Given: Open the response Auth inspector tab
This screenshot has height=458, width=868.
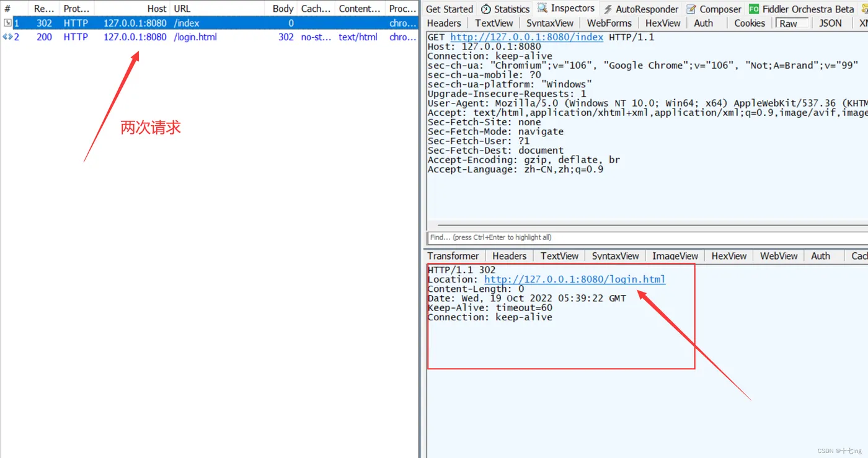Looking at the screenshot, I should coord(820,256).
